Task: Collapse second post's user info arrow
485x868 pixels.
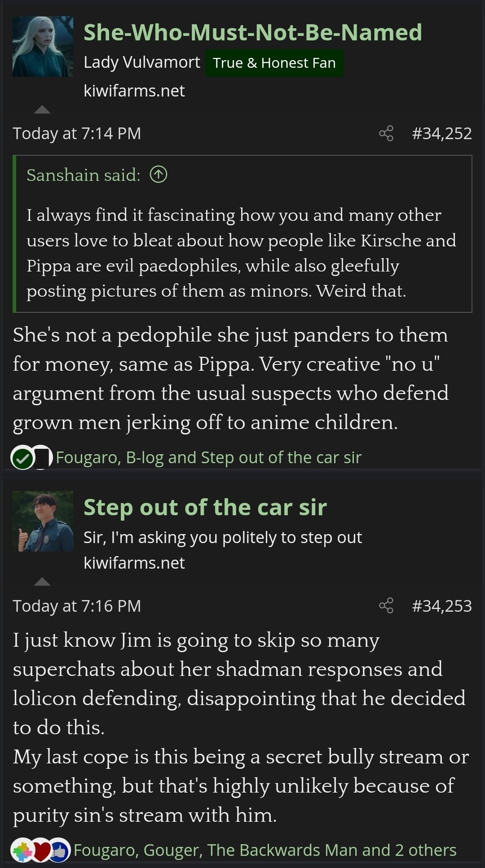Action: coord(42,582)
